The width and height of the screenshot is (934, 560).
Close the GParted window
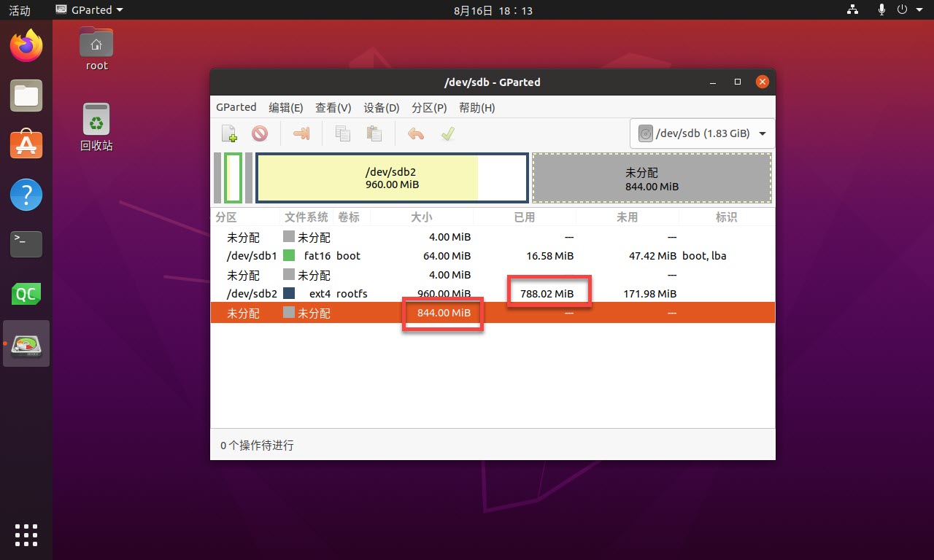[763, 82]
